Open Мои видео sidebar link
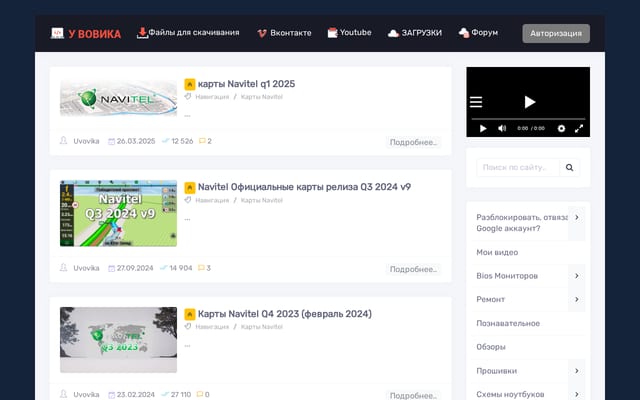Image resolution: width=640 pixels, height=400 pixels. [497, 253]
